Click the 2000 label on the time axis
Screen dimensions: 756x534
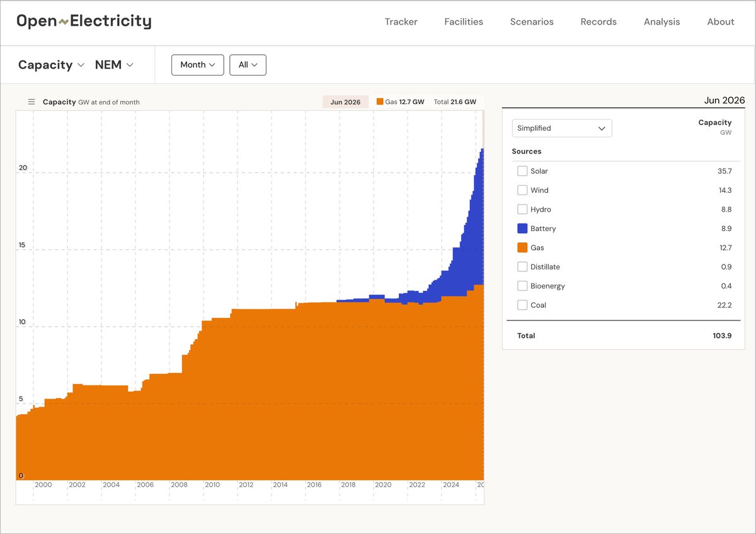click(x=43, y=485)
